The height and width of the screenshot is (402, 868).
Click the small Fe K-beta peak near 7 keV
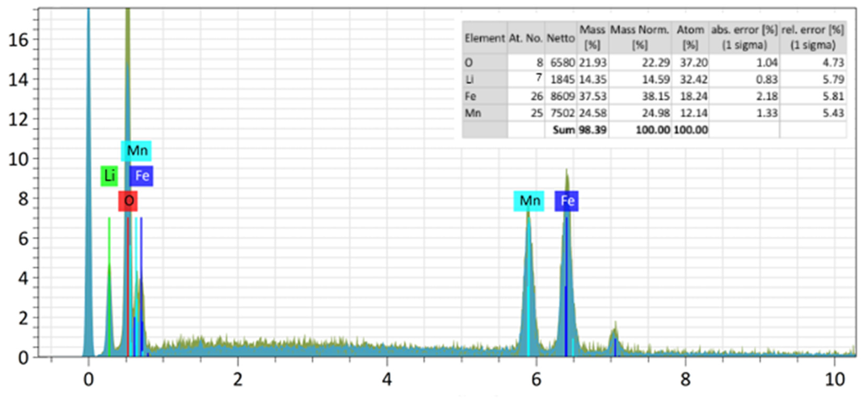coord(615,337)
